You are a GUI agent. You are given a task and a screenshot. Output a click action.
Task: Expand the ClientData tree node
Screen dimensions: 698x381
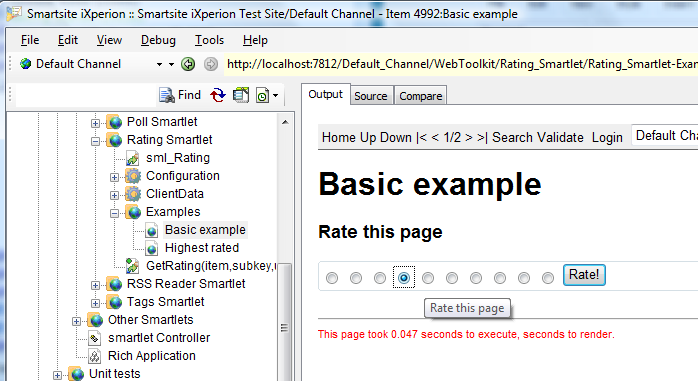click(114, 195)
